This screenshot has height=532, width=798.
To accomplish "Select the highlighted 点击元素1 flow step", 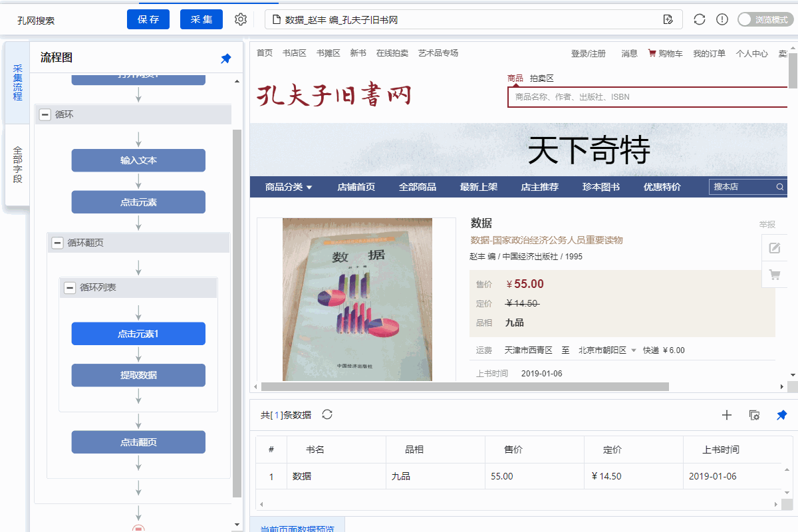I will click(138, 334).
